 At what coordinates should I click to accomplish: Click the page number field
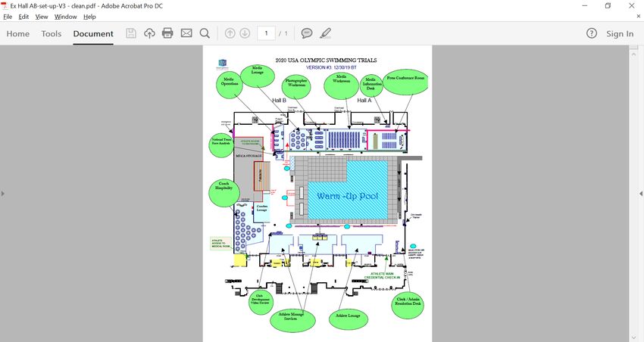tap(266, 33)
